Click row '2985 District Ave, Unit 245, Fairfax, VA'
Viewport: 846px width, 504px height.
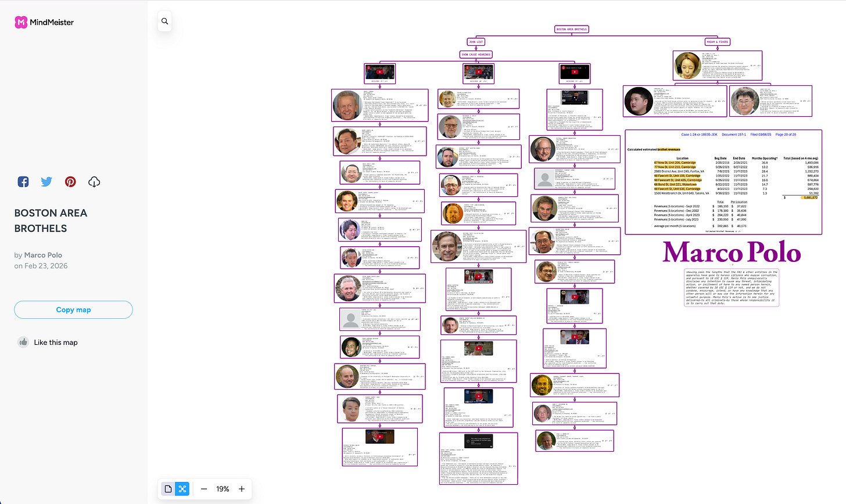pyautogui.click(x=679, y=172)
